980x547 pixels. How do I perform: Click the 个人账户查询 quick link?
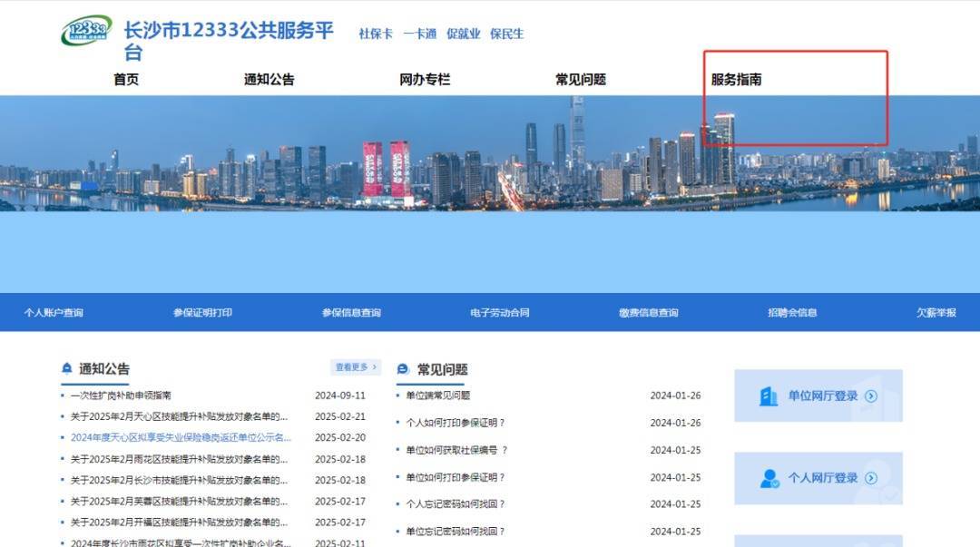54,313
